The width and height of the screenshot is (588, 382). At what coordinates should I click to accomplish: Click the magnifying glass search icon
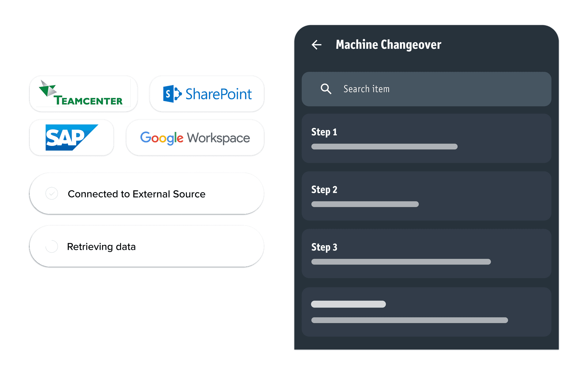326,89
